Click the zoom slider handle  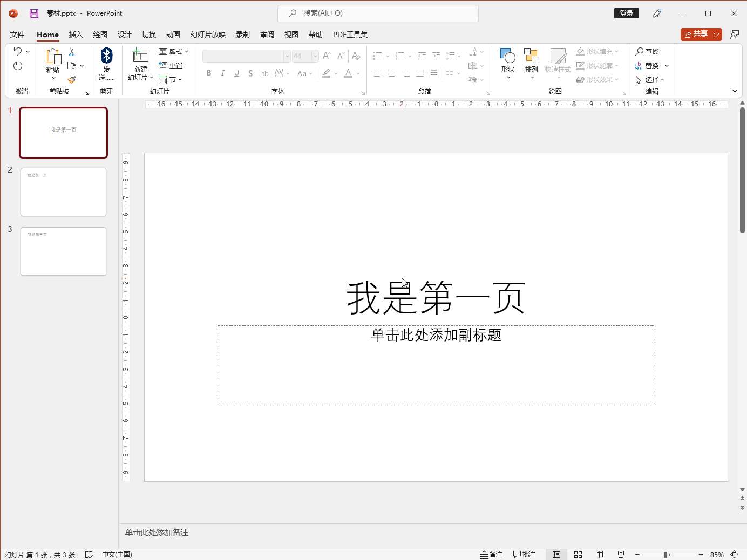point(666,555)
